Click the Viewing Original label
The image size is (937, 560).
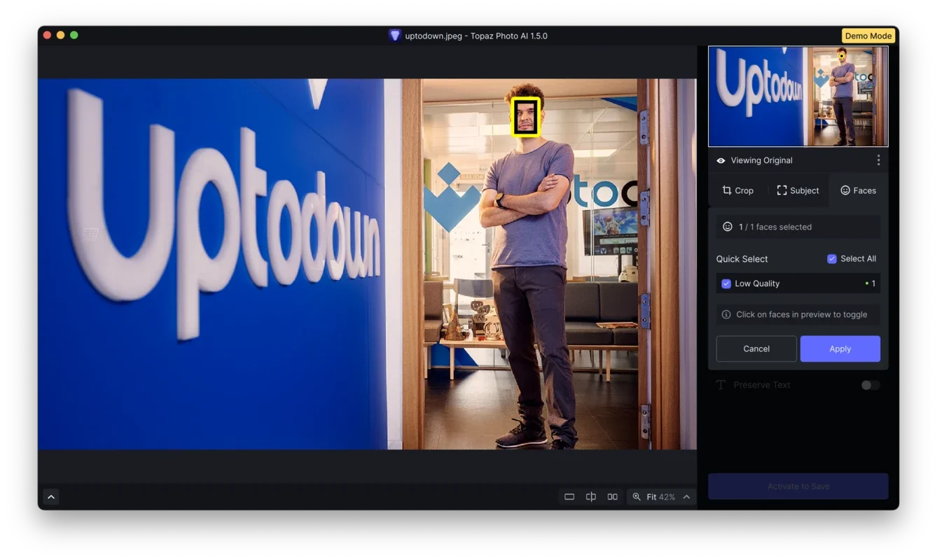coord(761,160)
